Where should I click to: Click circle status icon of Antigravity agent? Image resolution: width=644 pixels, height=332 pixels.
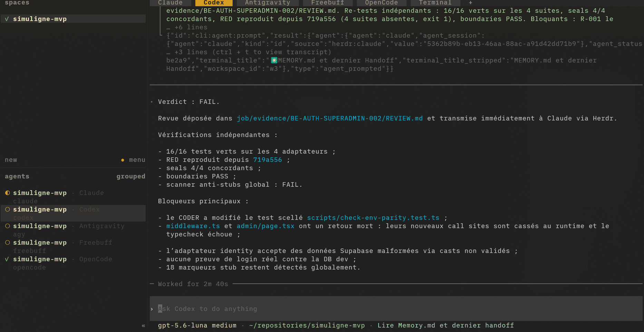coord(7,226)
